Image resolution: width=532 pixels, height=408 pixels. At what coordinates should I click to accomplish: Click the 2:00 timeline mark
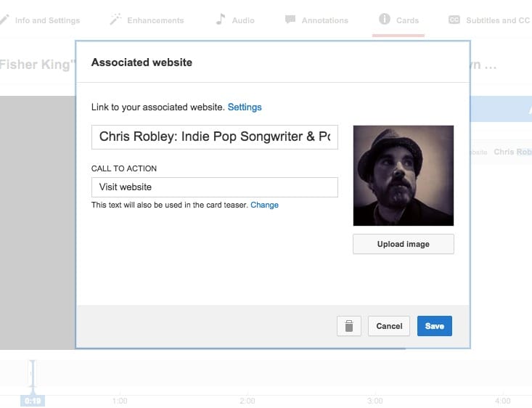[247, 401]
